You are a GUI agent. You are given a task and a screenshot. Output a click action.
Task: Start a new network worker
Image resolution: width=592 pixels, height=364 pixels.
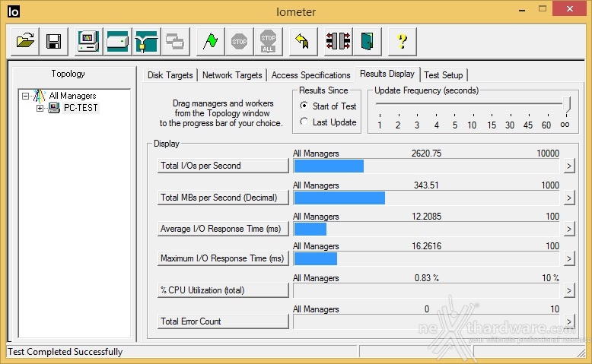146,41
